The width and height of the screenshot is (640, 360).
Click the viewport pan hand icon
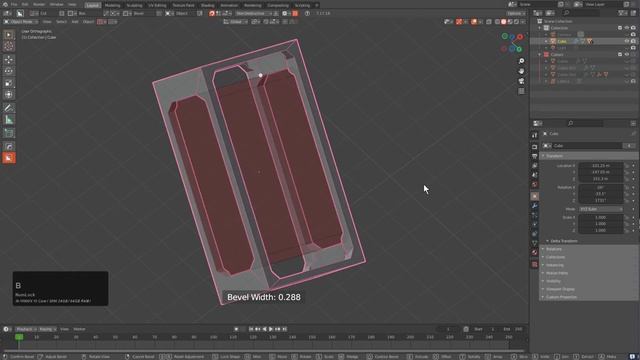[x=521, y=71]
